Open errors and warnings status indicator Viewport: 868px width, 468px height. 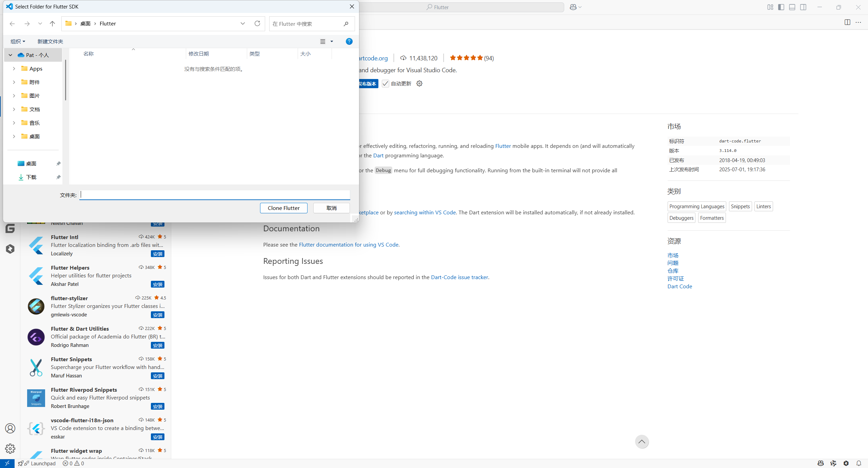click(73, 463)
